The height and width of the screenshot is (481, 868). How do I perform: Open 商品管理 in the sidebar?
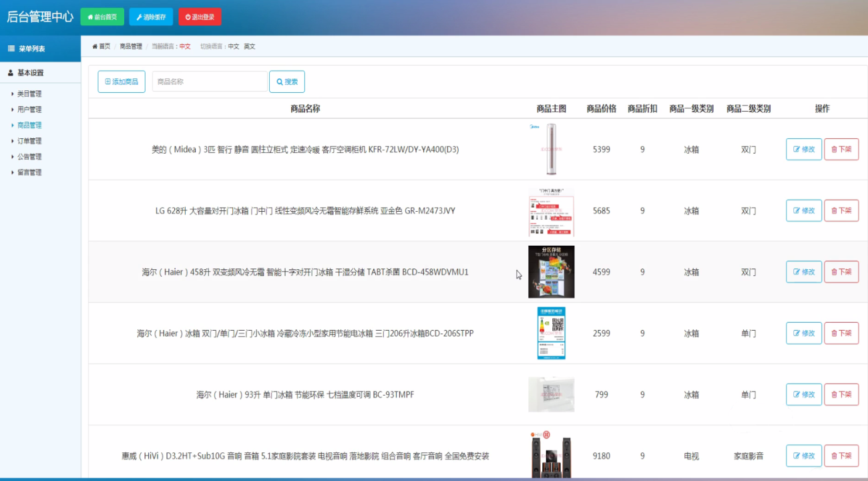tap(29, 126)
